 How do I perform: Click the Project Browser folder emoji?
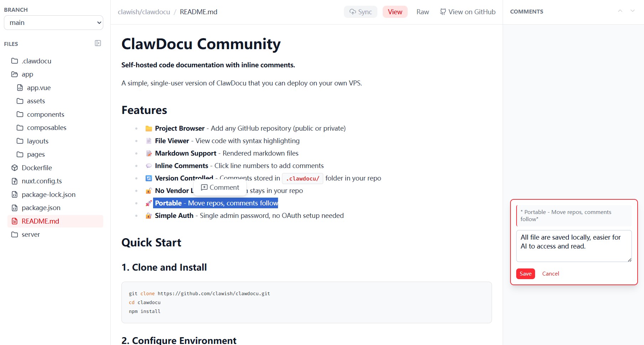(x=149, y=129)
